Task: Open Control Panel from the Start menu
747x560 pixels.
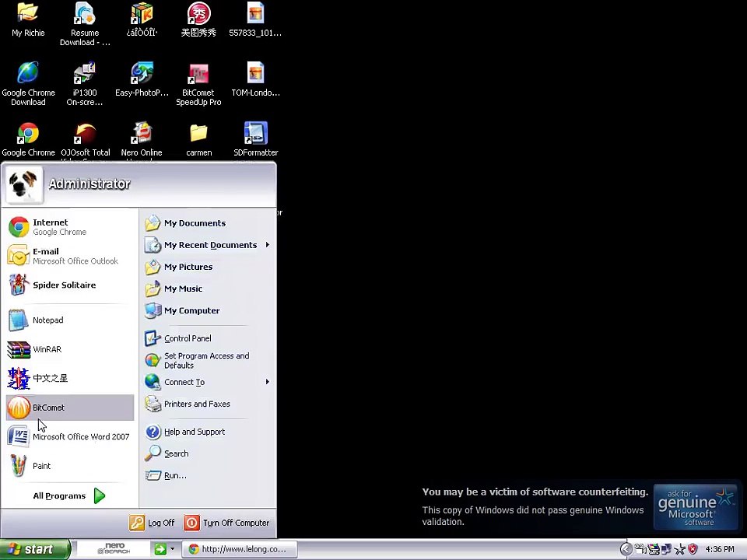Action: coord(208,338)
